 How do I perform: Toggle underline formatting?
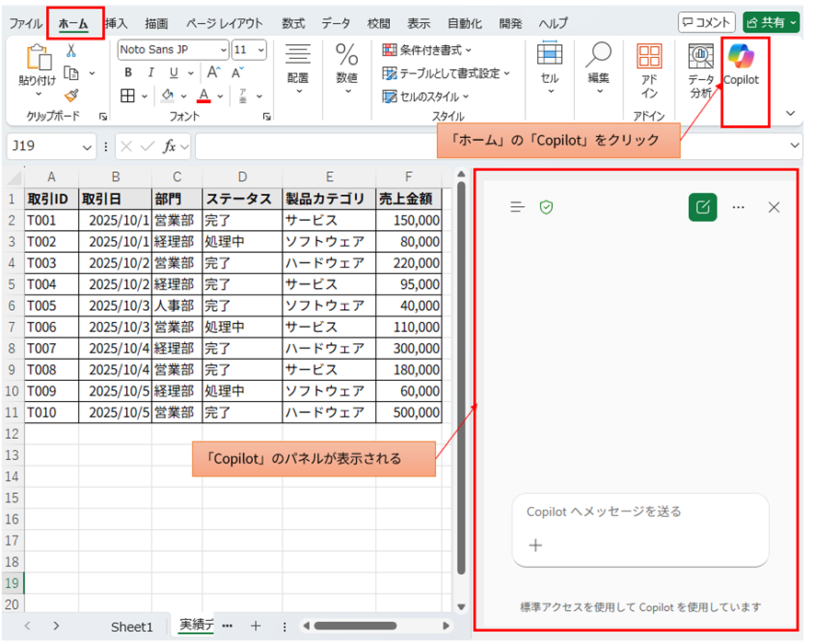(171, 70)
